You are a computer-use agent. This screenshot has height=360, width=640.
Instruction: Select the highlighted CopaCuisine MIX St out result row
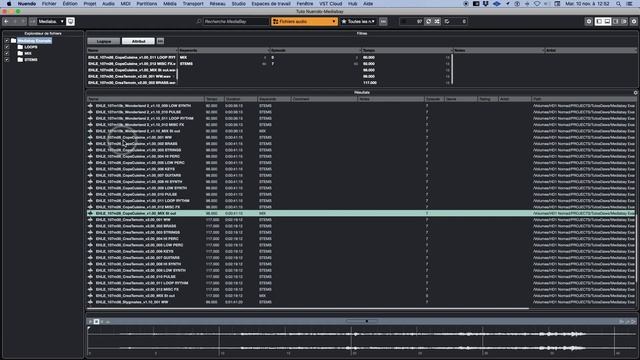pyautogui.click(x=361, y=213)
